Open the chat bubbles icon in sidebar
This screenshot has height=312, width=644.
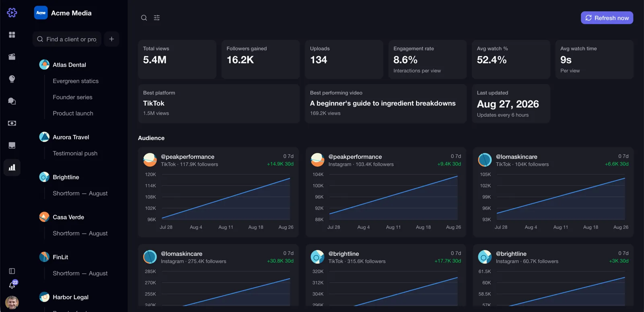tap(12, 101)
